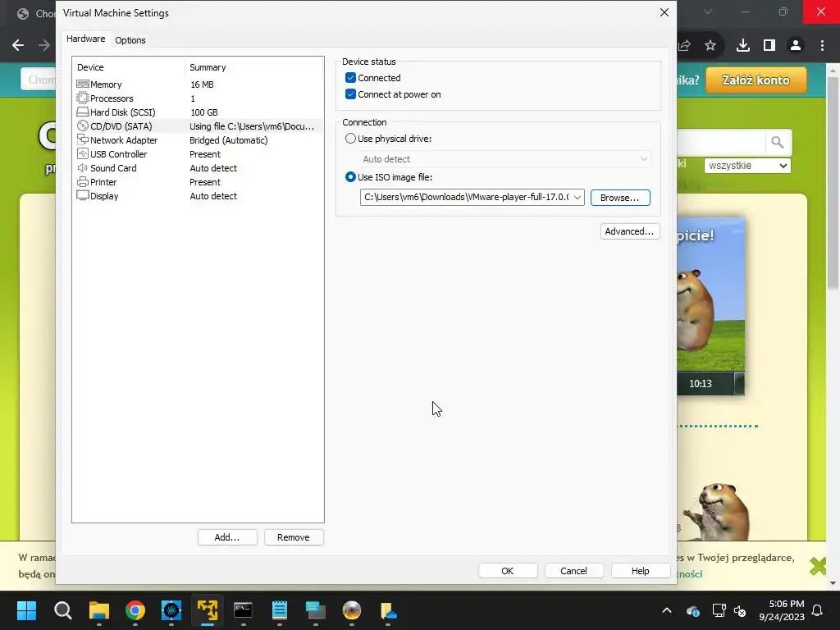Click the website search magnifier icon
The height and width of the screenshot is (630, 840).
(778, 143)
